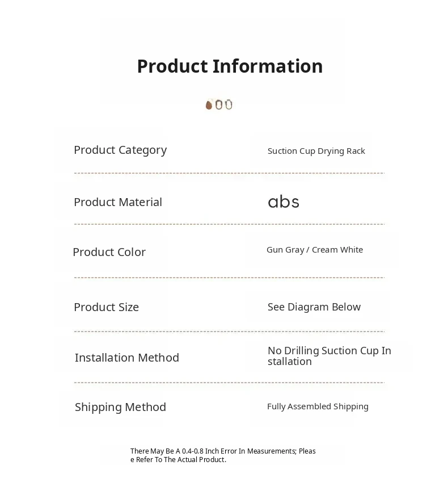Click Fully Assembled Shipping text
This screenshot has height=499, width=448.
tap(318, 406)
